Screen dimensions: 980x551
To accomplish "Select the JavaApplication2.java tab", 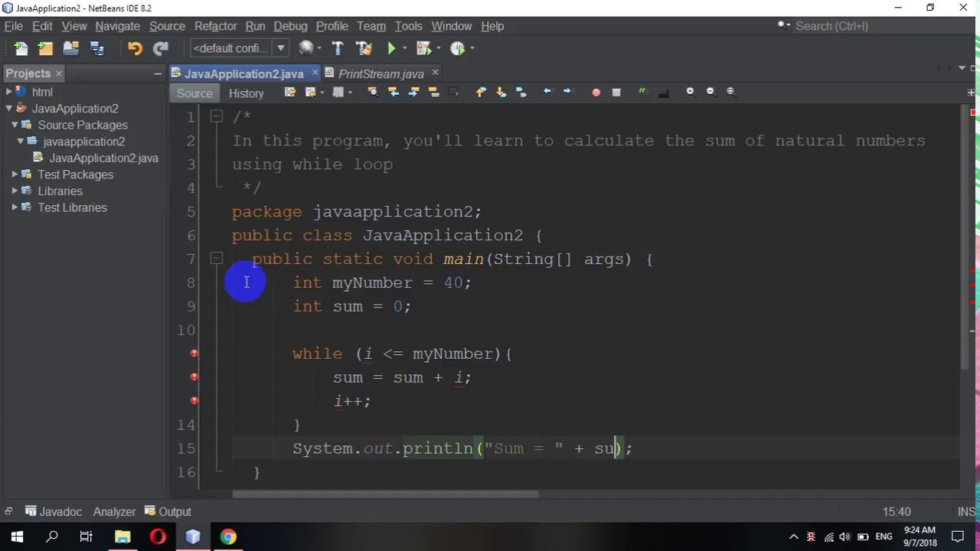I will tap(243, 73).
